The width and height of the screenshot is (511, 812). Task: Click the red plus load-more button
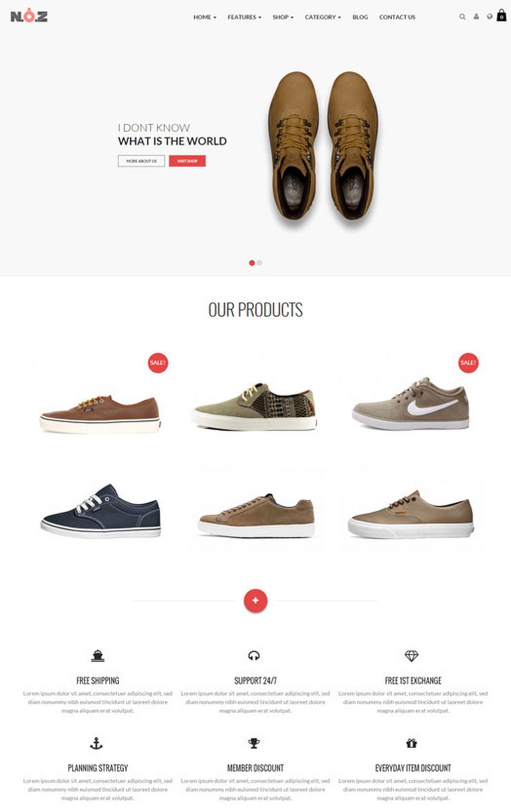pyautogui.click(x=255, y=601)
